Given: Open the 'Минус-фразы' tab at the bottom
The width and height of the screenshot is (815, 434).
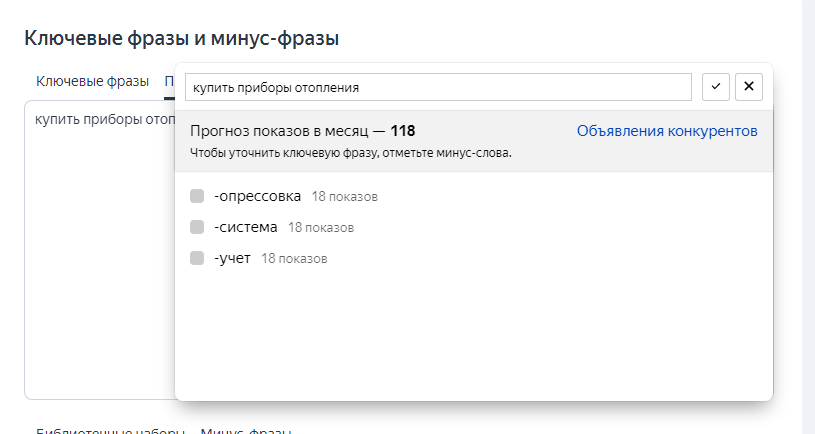Looking at the screenshot, I should click(246, 431).
